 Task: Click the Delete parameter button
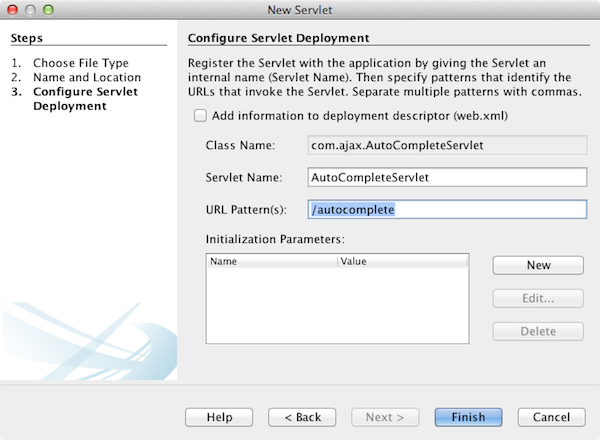[x=538, y=331]
